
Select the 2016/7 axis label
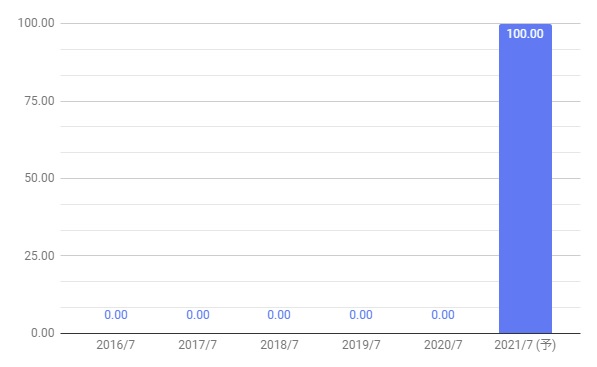pyautogui.click(x=115, y=345)
